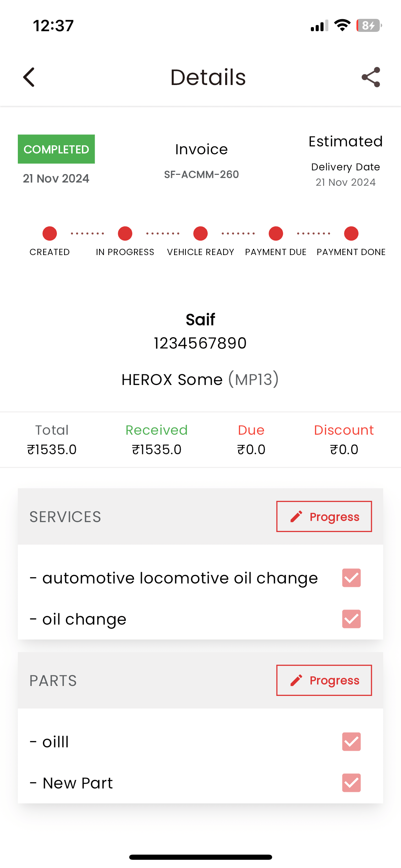Open invoice number SF-ACMM-260
Image resolution: width=401 pixels, height=868 pixels.
pos(201,174)
